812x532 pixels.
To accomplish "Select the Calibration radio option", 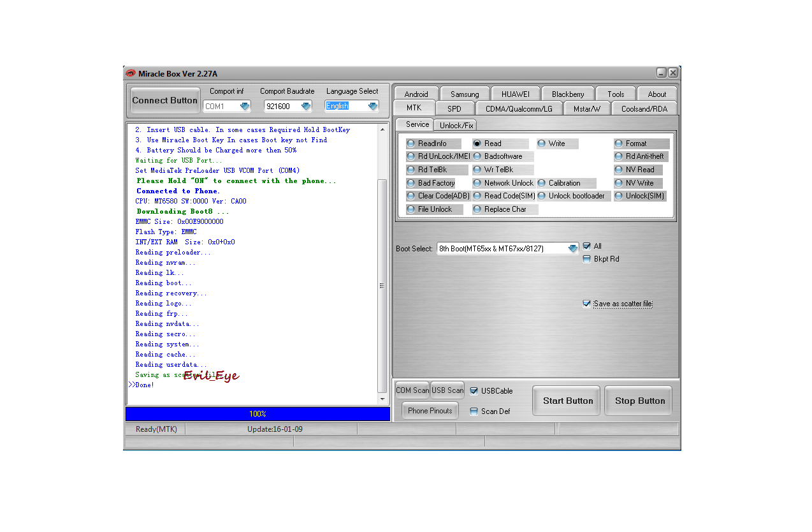I will click(x=567, y=183).
